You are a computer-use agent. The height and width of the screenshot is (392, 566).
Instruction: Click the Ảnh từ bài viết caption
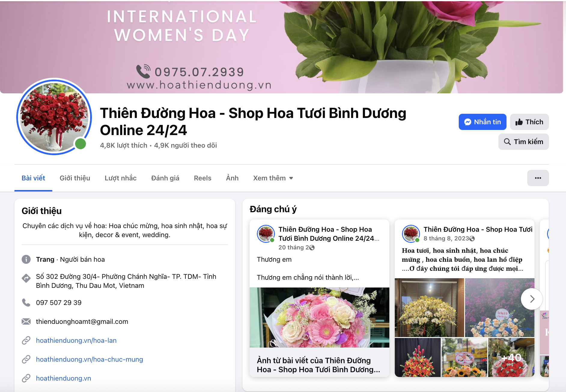tap(318, 365)
